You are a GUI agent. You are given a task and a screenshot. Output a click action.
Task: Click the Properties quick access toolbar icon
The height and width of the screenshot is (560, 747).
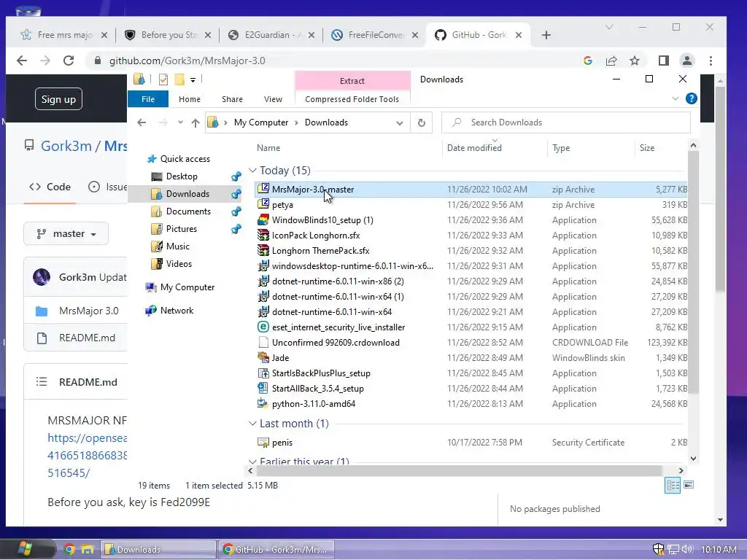click(x=163, y=79)
